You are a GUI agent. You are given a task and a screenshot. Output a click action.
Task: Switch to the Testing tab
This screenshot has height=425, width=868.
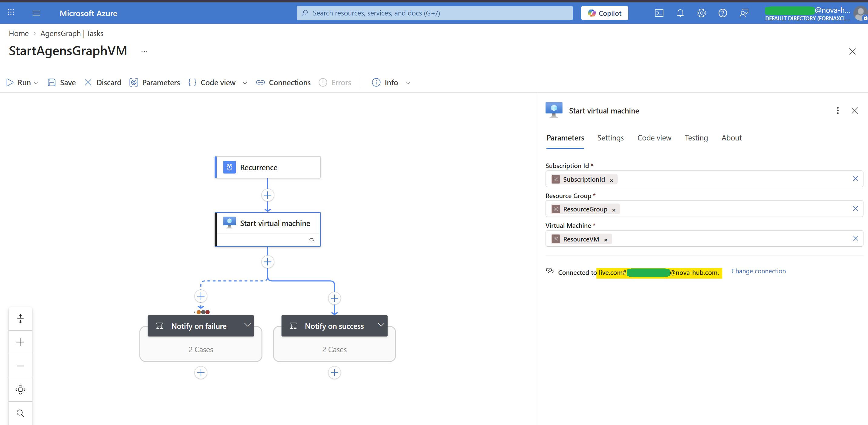[696, 138]
